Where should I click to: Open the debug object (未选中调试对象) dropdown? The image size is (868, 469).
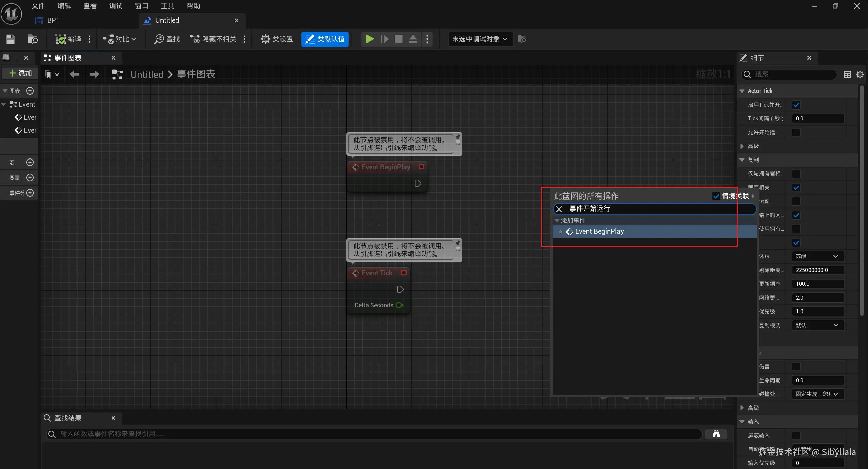tap(480, 39)
